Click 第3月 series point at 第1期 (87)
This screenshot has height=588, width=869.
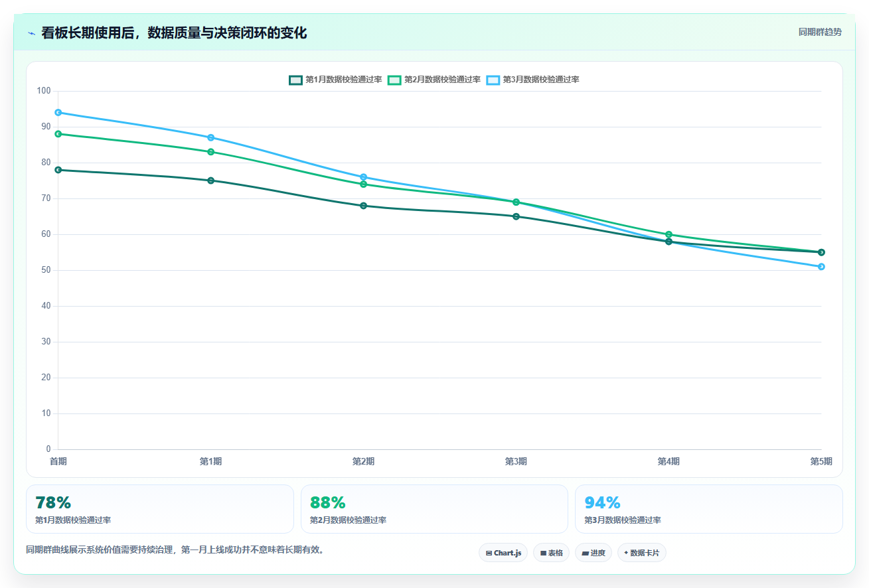[x=211, y=137]
